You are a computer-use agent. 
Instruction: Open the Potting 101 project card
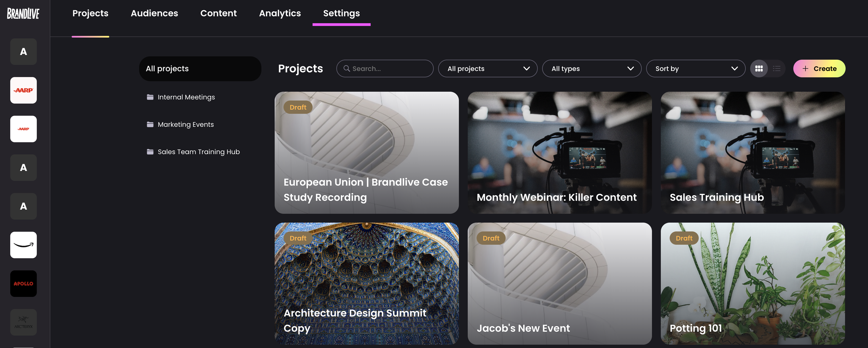[x=752, y=283]
